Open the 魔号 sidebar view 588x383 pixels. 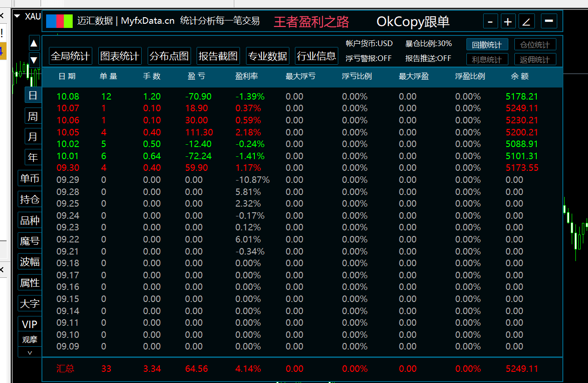coord(30,241)
